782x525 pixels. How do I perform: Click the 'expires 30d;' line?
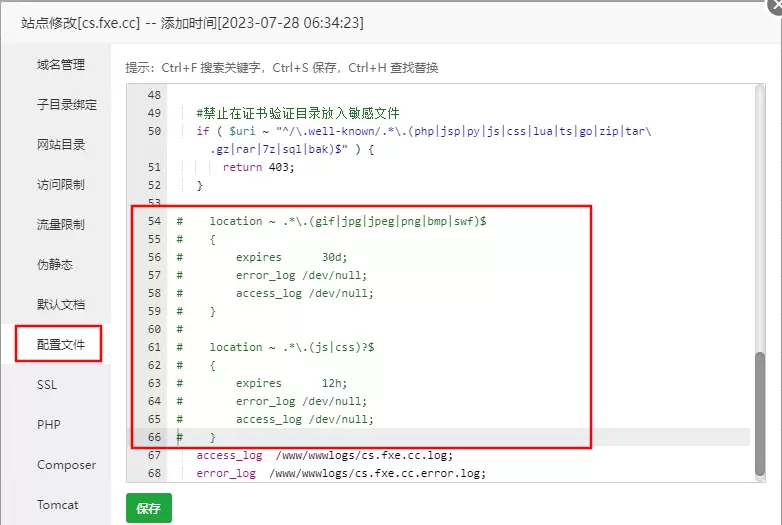pyautogui.click(x=291, y=257)
